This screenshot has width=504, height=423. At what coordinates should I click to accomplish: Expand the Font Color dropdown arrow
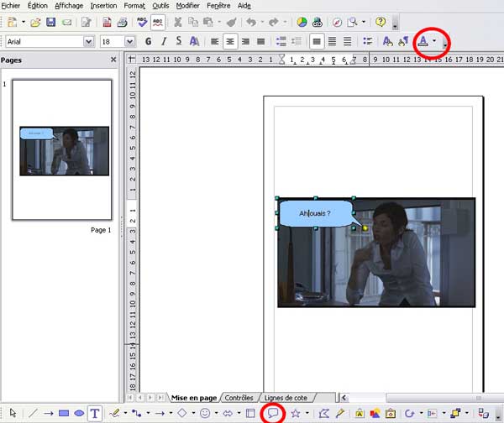pos(434,41)
